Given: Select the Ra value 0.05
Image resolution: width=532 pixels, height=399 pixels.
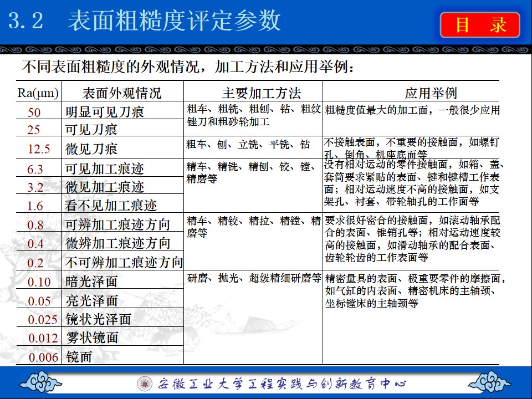Looking at the screenshot, I should [39, 300].
